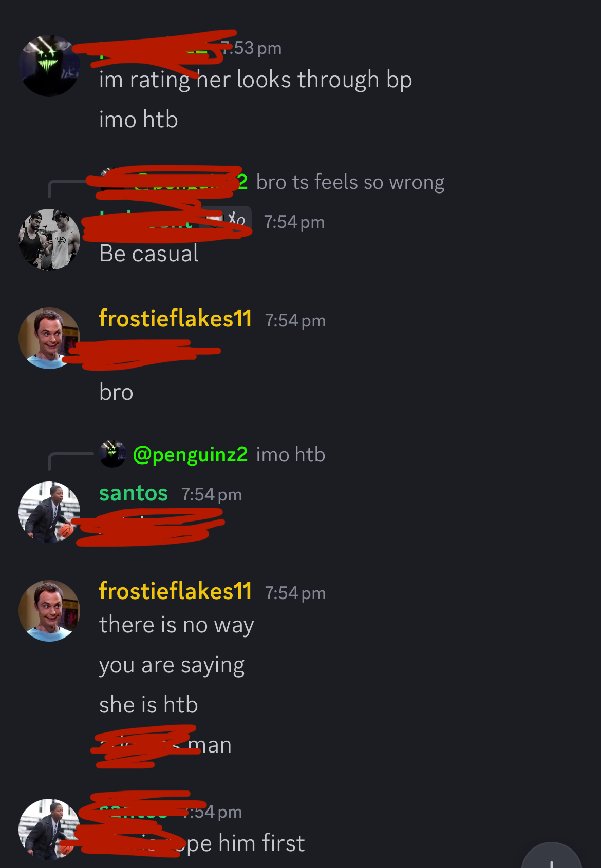This screenshot has width=601, height=868.
Task: Tap the 'Be casual' message
Action: (x=149, y=254)
